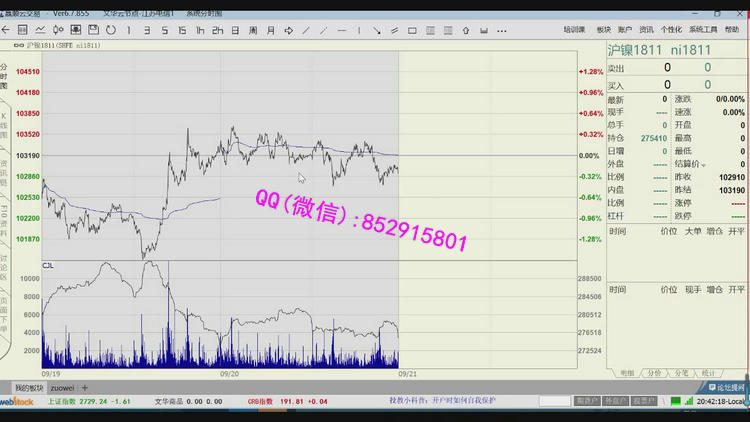Switch to 1h chart period
The image size is (750, 422).
tap(200, 30)
